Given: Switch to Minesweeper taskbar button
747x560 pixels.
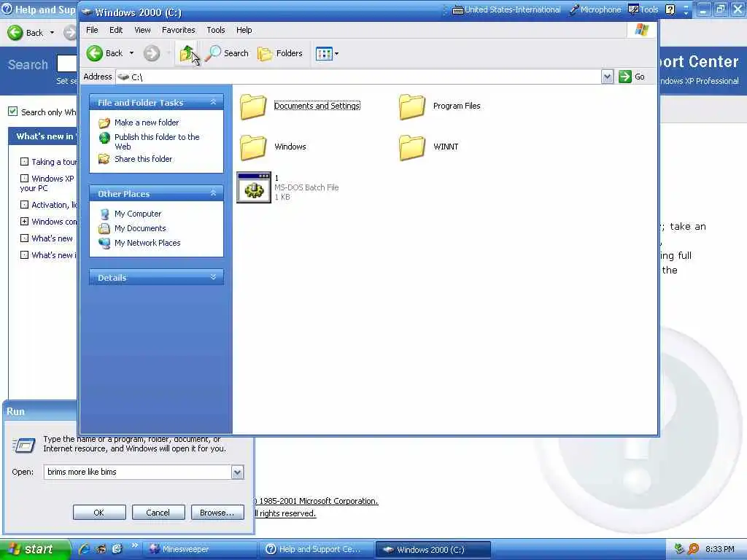Looking at the screenshot, I should 200,549.
